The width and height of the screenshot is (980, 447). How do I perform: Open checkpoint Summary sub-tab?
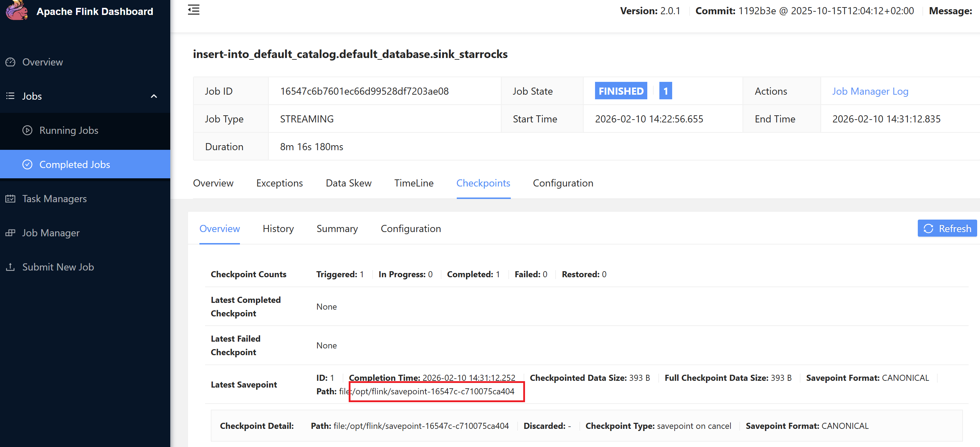[x=337, y=228]
